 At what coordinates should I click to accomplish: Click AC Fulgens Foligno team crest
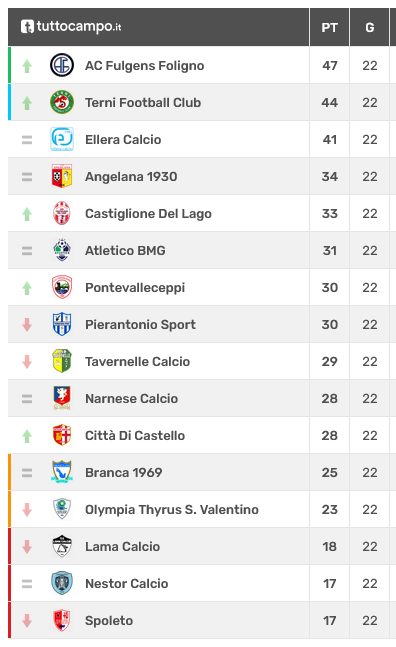click(62, 65)
